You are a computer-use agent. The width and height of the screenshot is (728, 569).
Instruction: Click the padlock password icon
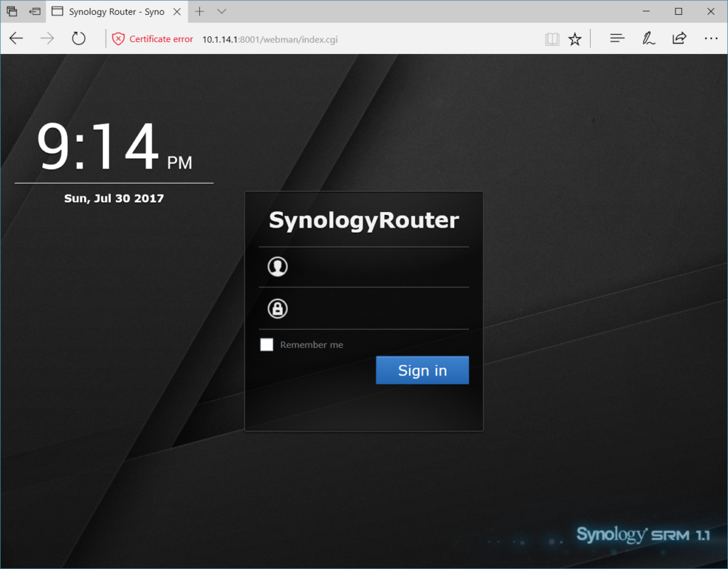point(278,309)
